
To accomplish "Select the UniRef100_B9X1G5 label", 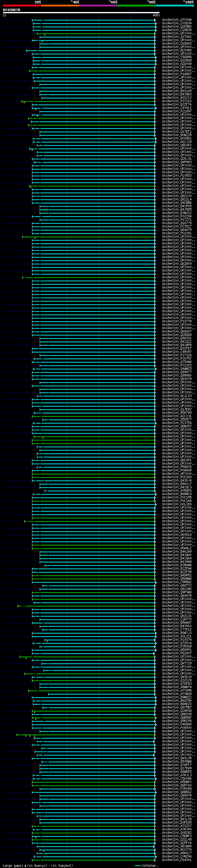I will click(177, 91).
